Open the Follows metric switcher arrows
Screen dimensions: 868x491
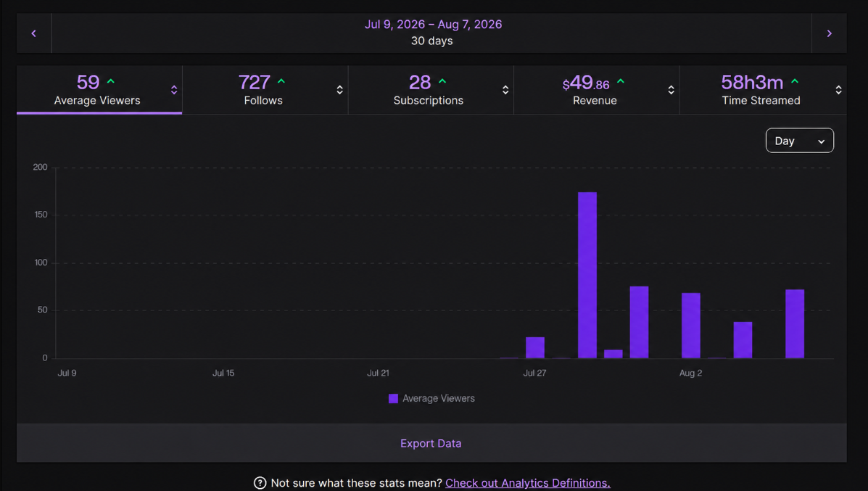(x=339, y=90)
